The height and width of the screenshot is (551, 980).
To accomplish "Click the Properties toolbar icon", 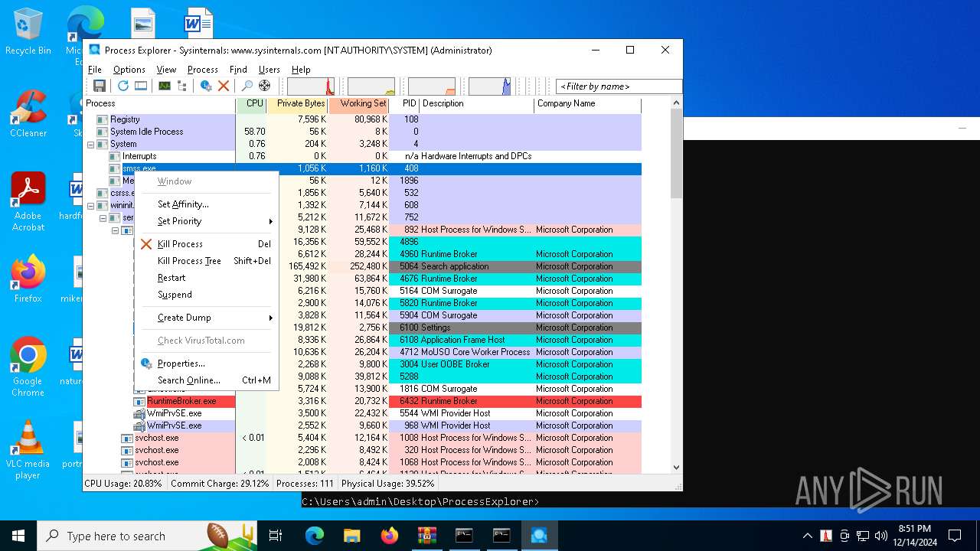I will pos(206,86).
